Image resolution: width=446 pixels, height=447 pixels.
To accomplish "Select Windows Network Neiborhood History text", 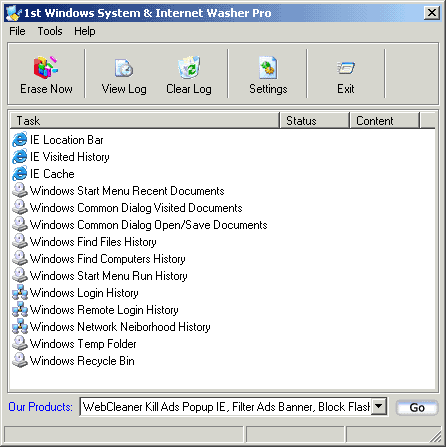I will [120, 327].
